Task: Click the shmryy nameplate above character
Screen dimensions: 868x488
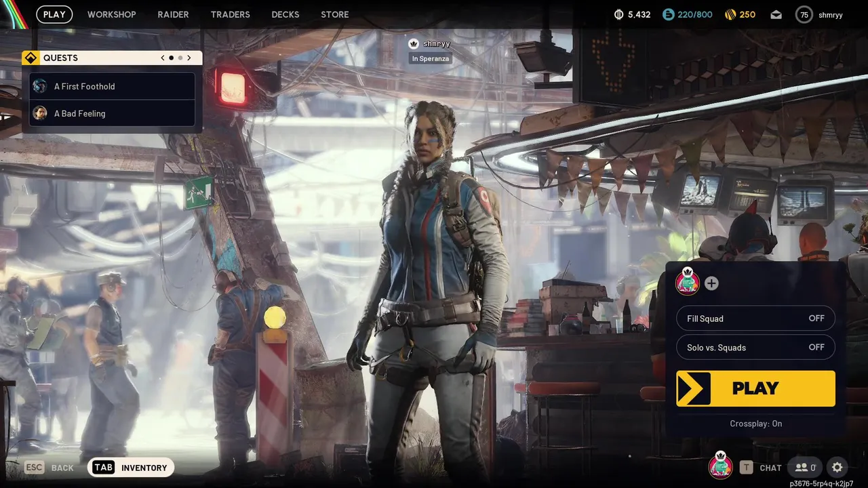Action: tap(430, 43)
